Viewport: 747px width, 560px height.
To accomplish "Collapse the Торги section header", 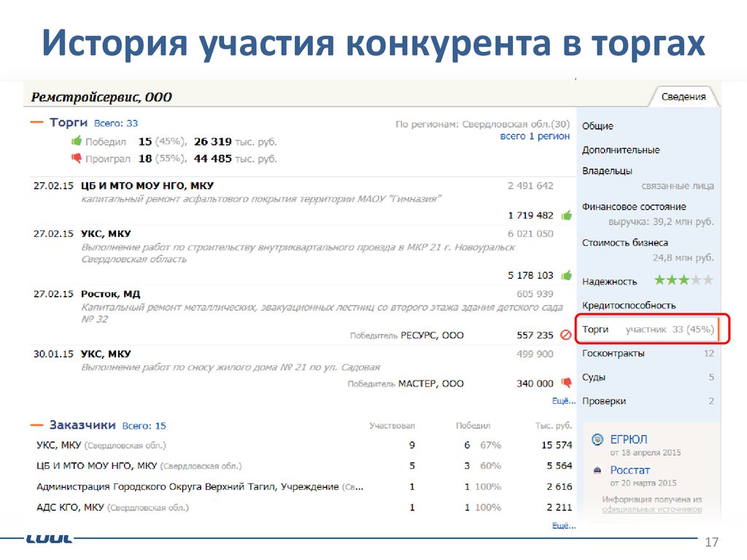I will (x=36, y=123).
